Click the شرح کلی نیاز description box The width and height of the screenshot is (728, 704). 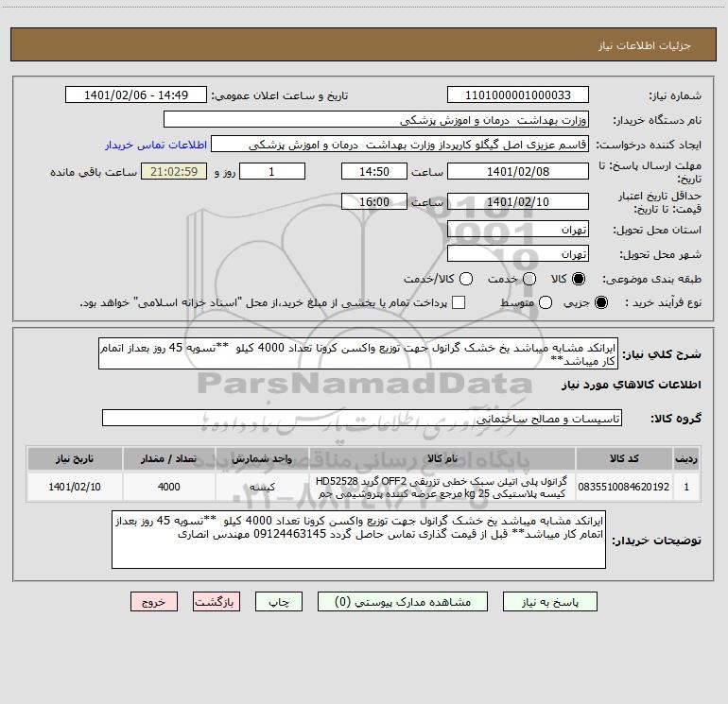pyautogui.click(x=358, y=353)
